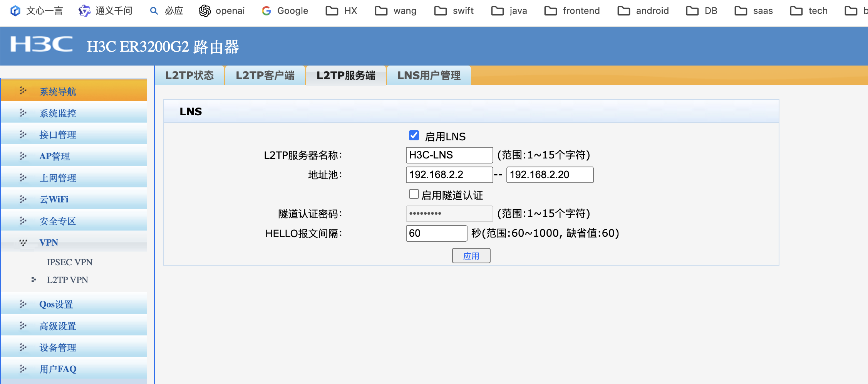Collapse the VPN menu section

(74, 242)
